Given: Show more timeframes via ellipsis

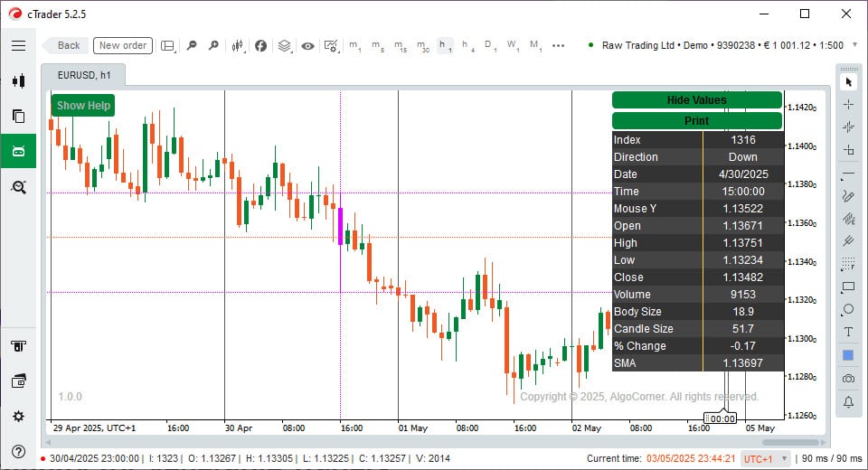Looking at the screenshot, I should pyautogui.click(x=558, y=46).
